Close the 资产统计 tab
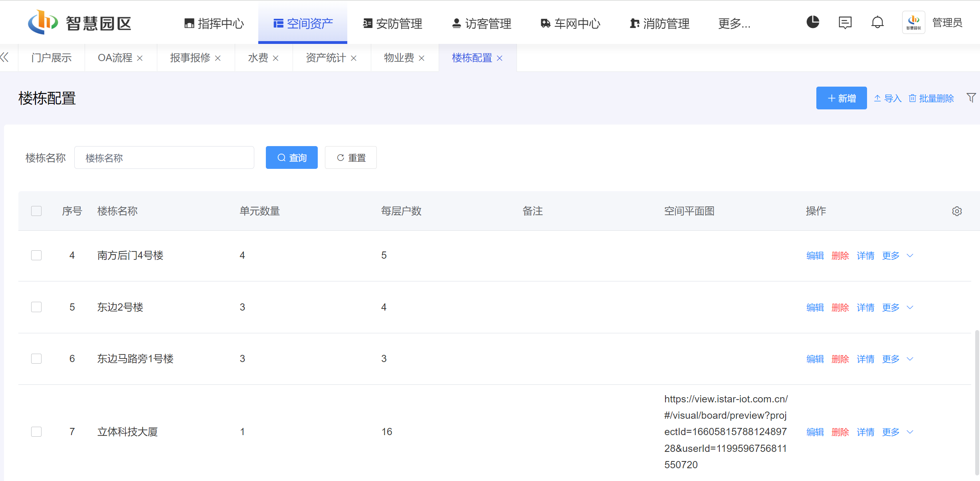The image size is (980, 481). (354, 58)
